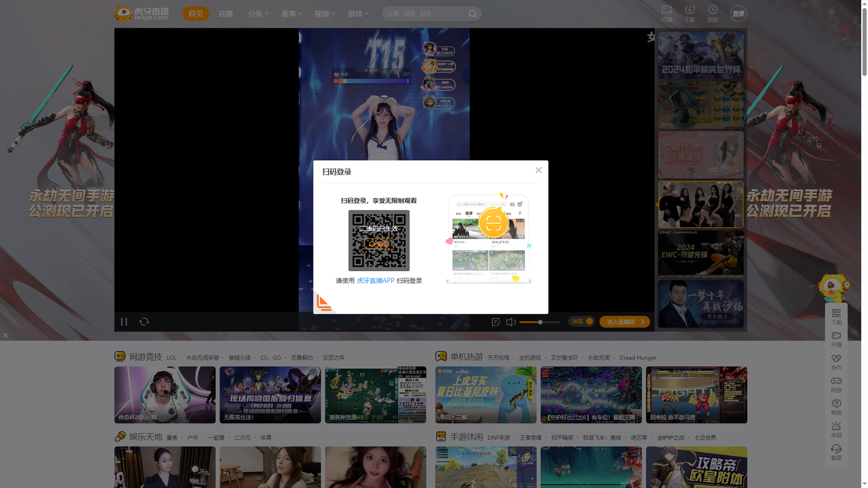This screenshot has height=488, width=868.
Task: Select the 2024和平精英世界杯 thumbnail
Action: pos(700,55)
